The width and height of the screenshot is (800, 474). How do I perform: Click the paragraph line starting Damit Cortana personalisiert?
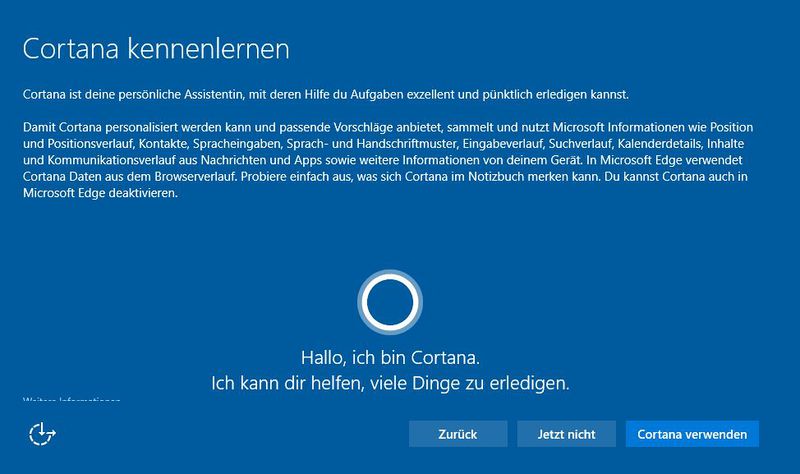[388, 127]
